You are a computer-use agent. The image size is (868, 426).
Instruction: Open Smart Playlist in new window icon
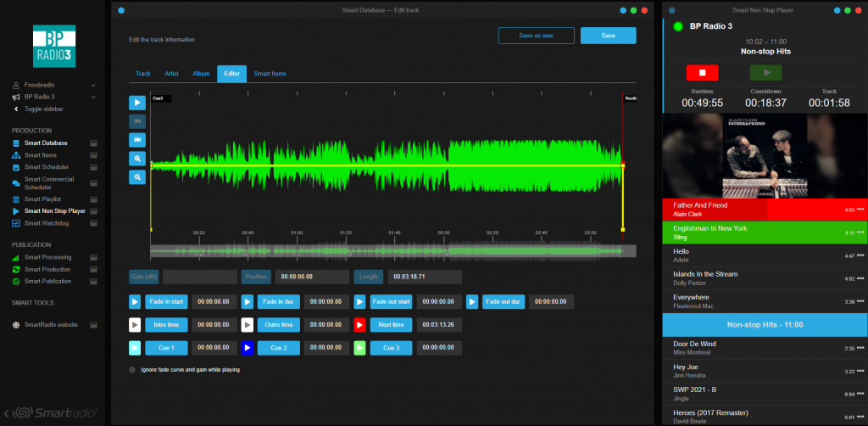93,199
